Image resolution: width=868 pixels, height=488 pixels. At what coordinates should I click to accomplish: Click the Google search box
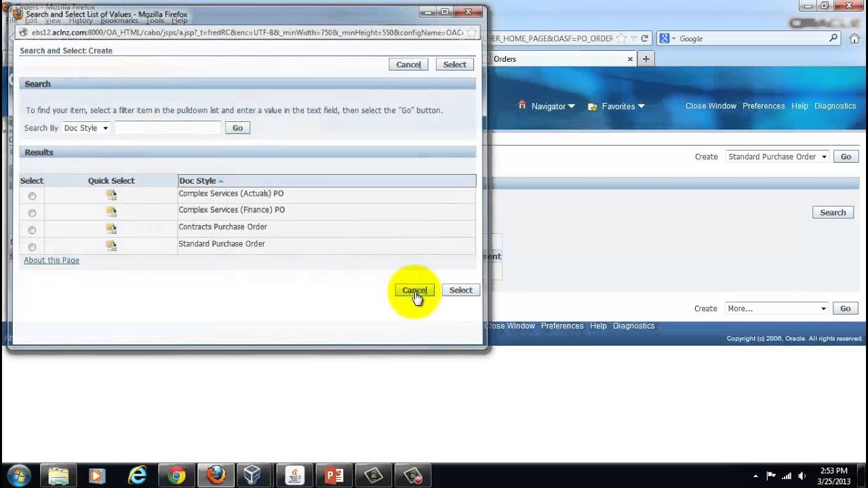tap(751, 39)
